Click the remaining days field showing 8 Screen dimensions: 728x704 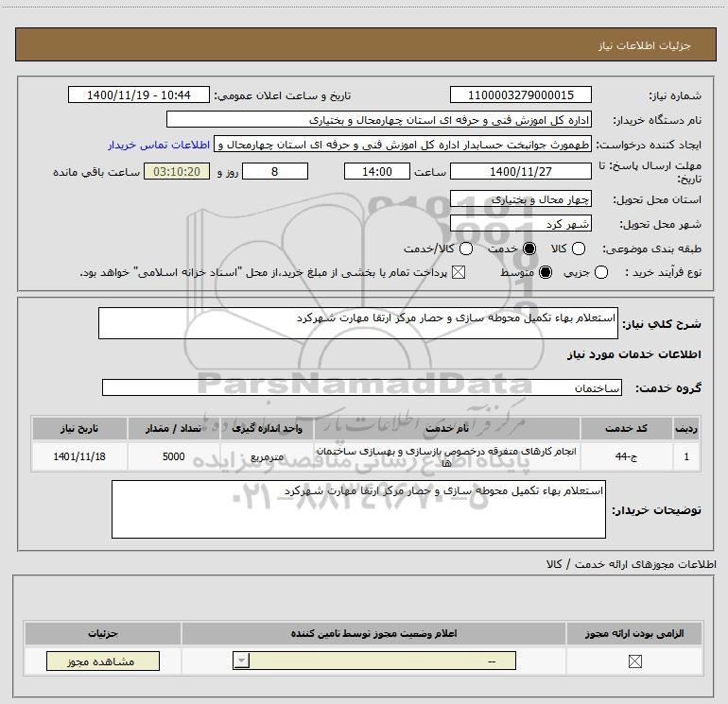point(275,171)
